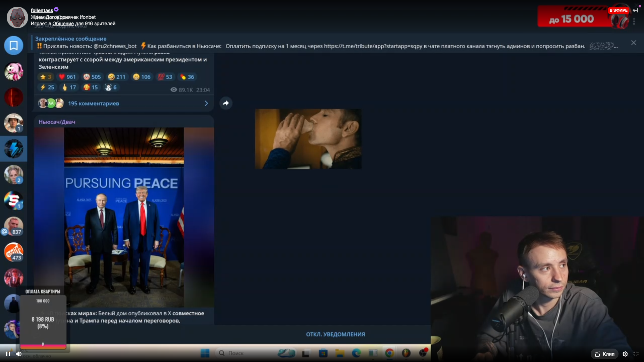Select the lightning bolt channel in sidebar
The image size is (644, 362).
(x=14, y=149)
